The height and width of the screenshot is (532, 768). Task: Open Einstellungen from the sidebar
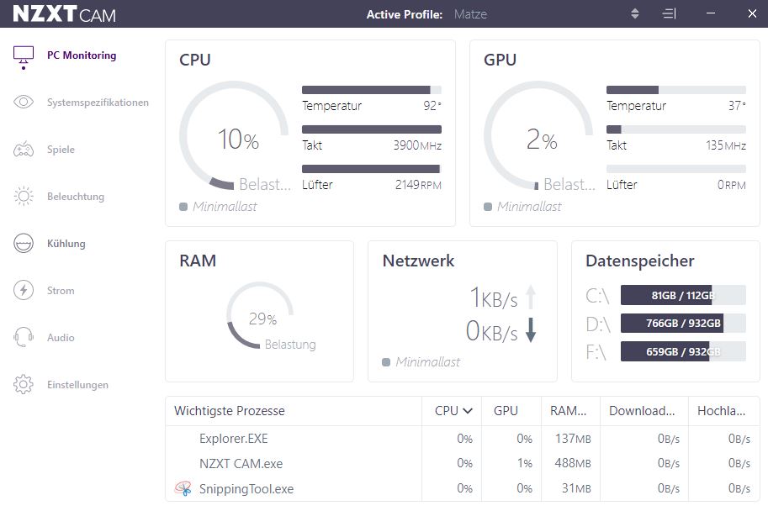point(77,385)
